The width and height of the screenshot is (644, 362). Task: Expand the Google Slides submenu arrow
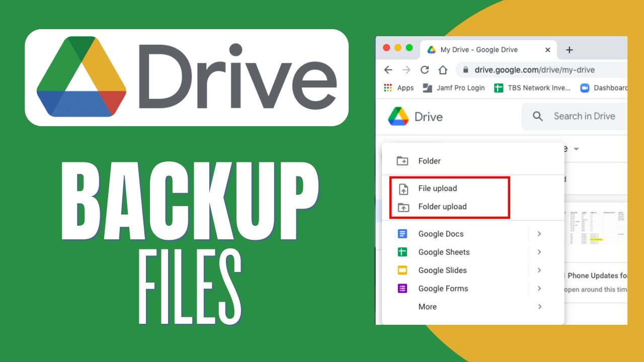539,270
